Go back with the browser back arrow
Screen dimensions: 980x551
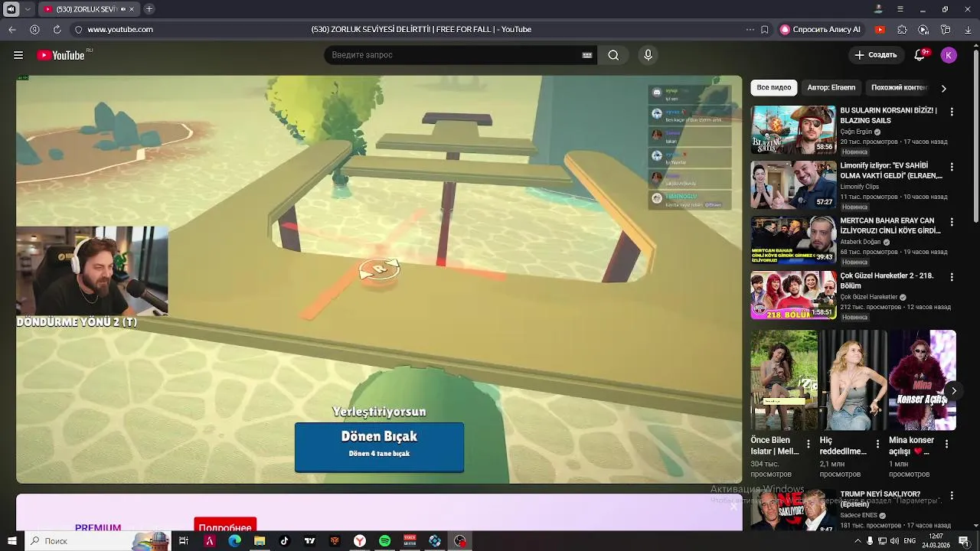pos(12,29)
